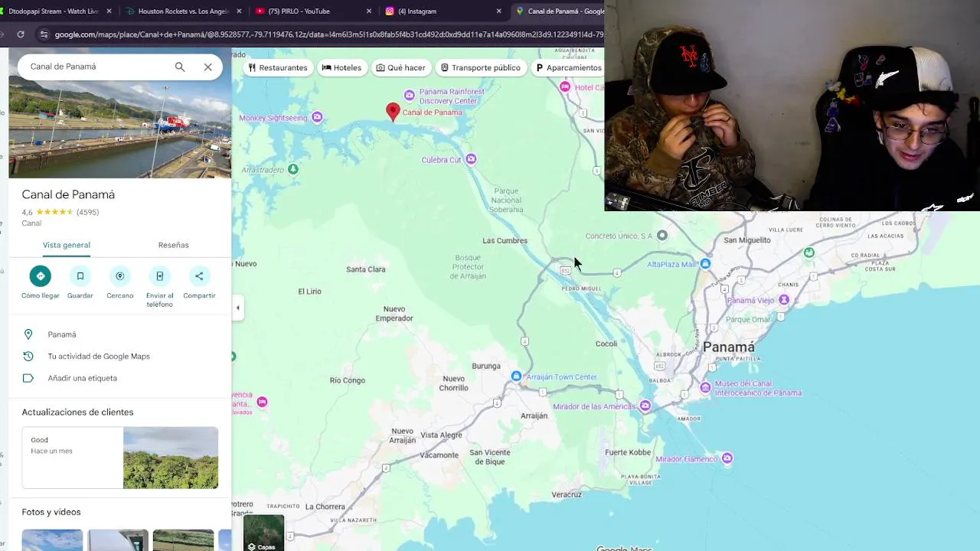Viewport: 980px width, 551px height.
Task: Click the Monkey Sightseeing marker icon
Action: (317, 117)
